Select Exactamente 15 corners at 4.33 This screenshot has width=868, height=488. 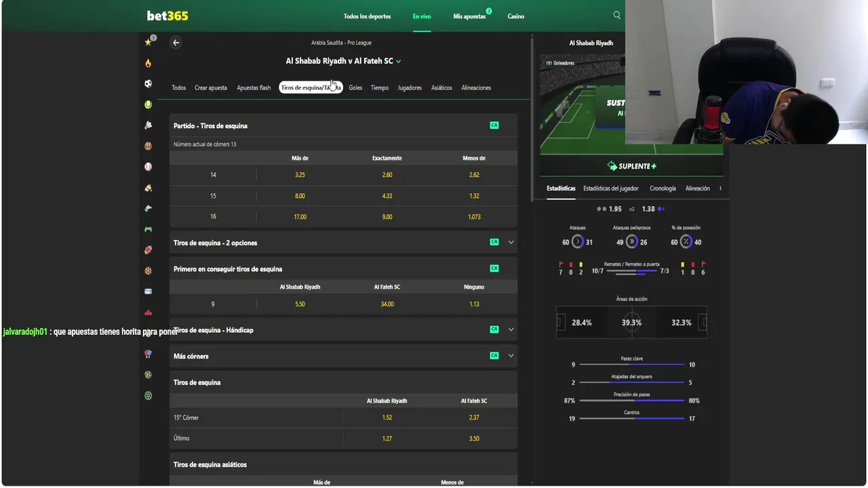(387, 196)
